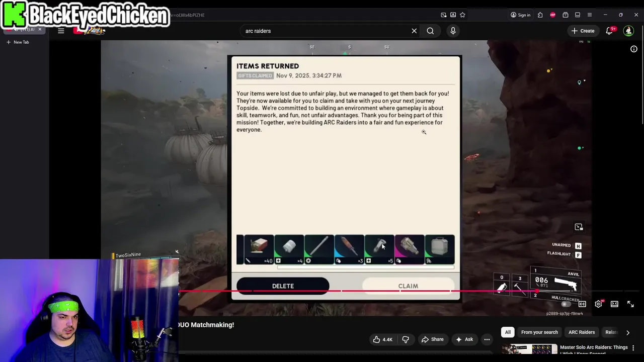Select the purple-rarity item slot
Image resolution: width=644 pixels, height=362 pixels.
(x=410, y=249)
